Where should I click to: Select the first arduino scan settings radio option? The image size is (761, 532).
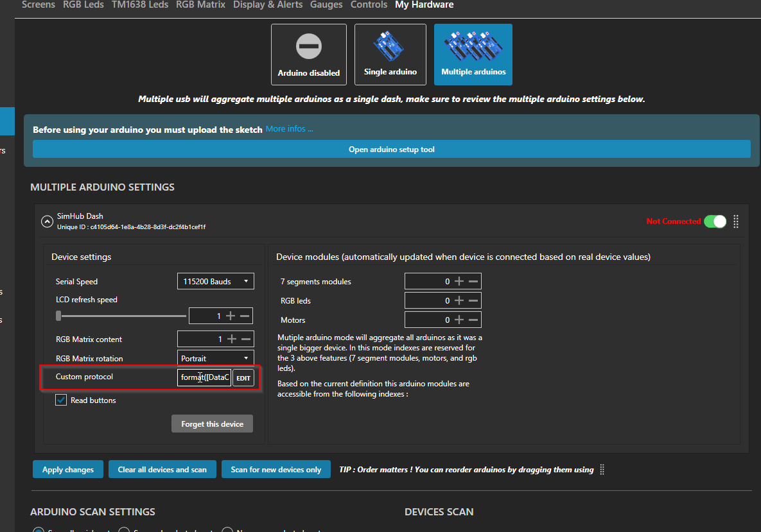click(x=38, y=529)
